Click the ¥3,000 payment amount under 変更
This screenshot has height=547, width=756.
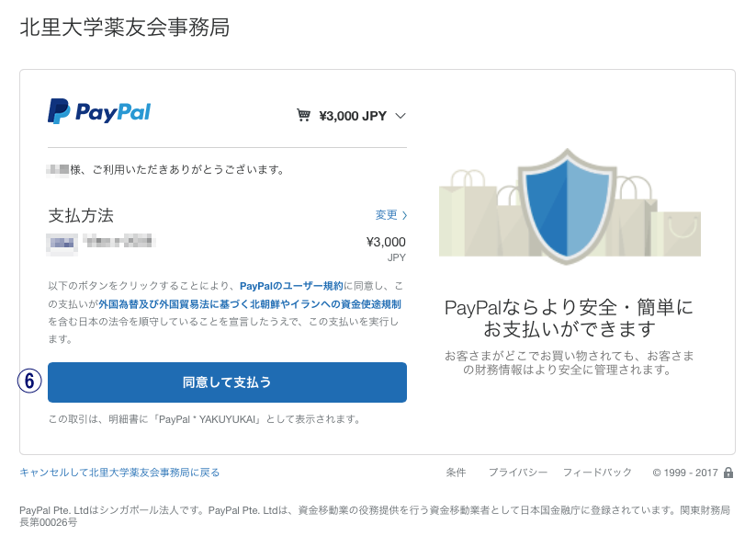click(386, 242)
